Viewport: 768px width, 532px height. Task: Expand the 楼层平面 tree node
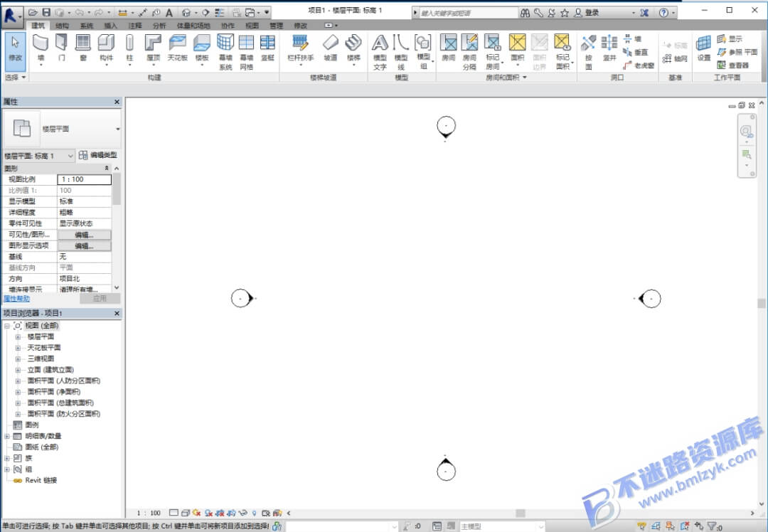(18, 336)
